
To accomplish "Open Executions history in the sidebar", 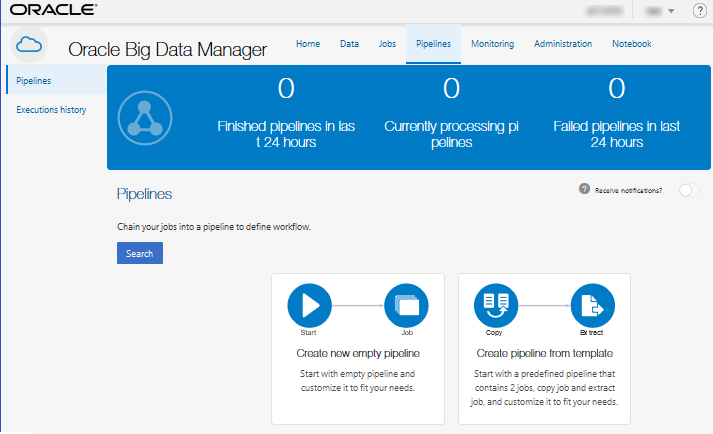I will (51, 110).
